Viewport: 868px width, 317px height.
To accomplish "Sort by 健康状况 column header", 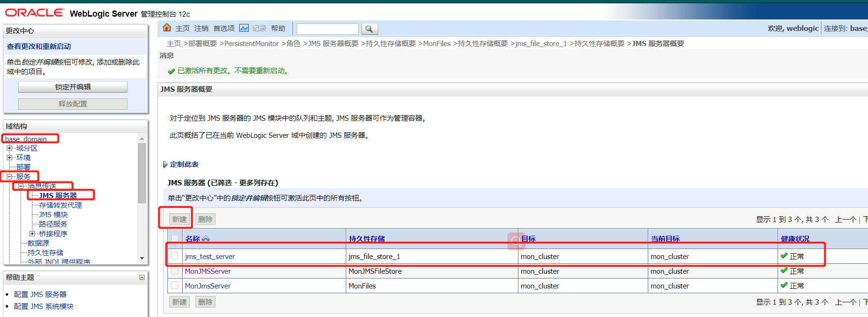I will (x=795, y=239).
